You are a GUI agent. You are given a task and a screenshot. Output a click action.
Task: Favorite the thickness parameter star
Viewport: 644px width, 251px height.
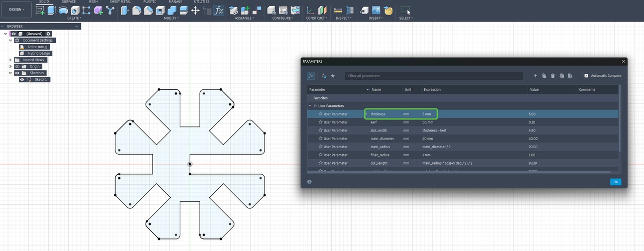tap(321, 114)
